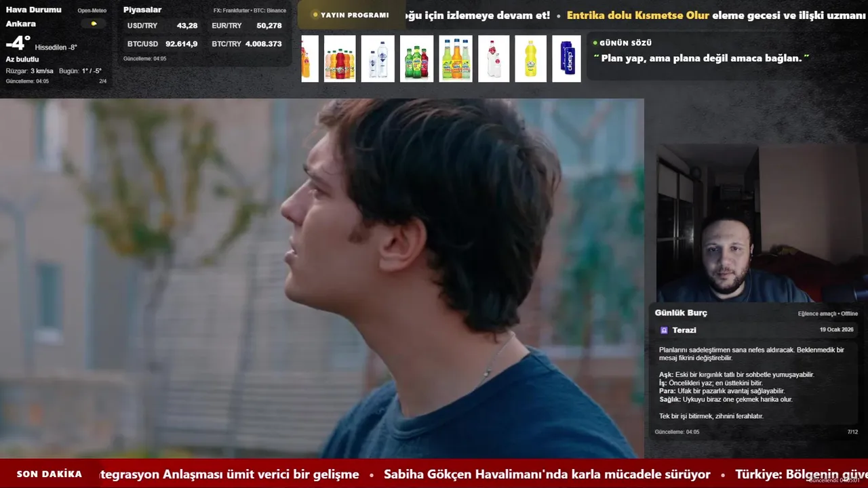Viewport: 868px width, 488px height.
Task: Click the green dot beside GÜNÜN SÖZÜ
Action: pos(595,43)
